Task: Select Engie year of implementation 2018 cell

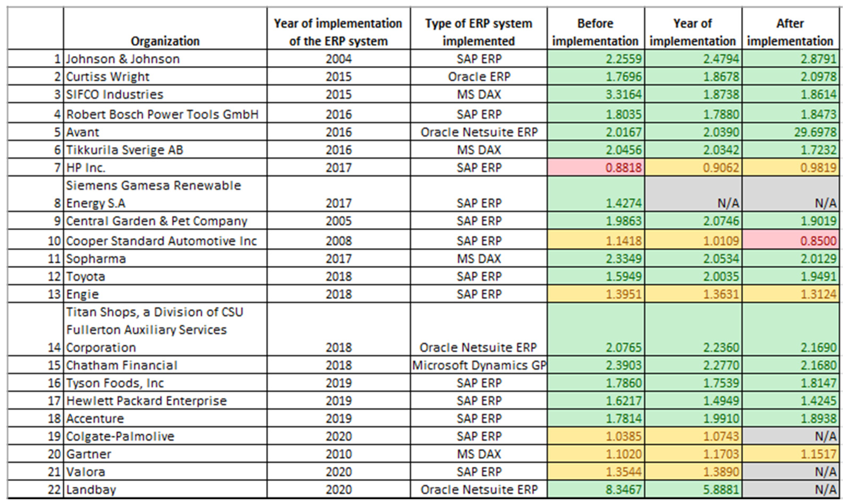Action: [338, 294]
